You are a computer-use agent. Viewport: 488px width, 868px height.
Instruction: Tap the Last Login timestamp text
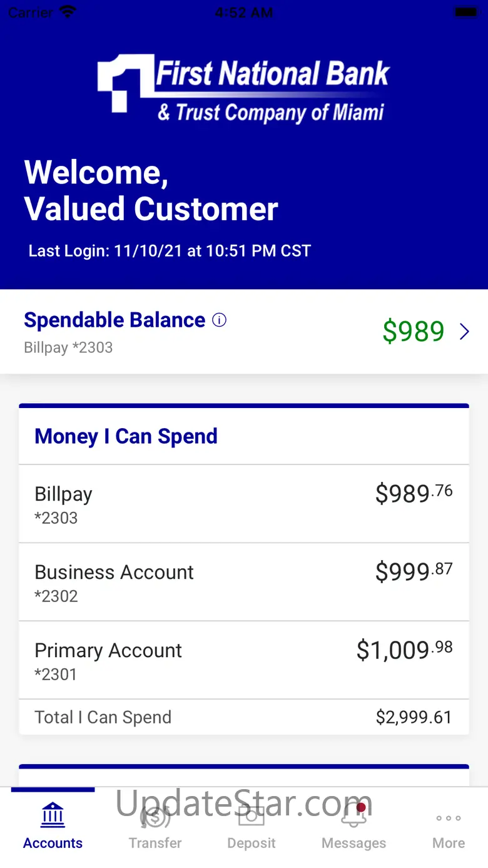[170, 251]
